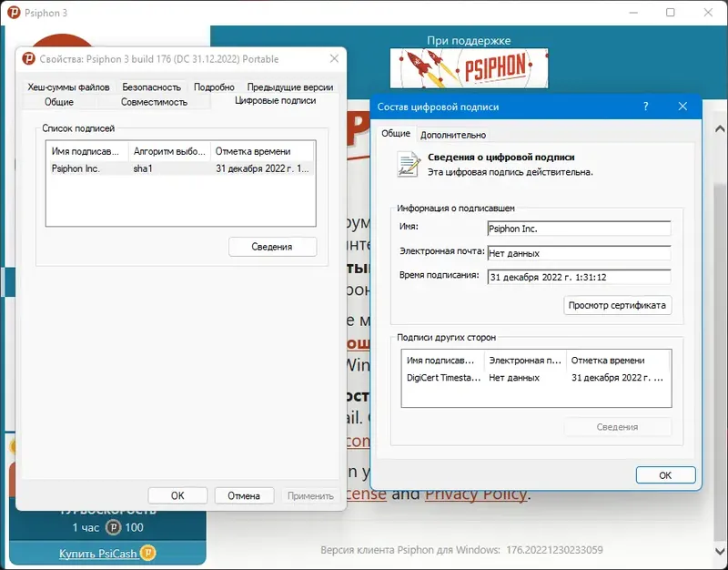The height and width of the screenshot is (570, 728).
Task: Open help via the question mark in Состав цифровой подписи
Action: click(x=645, y=107)
